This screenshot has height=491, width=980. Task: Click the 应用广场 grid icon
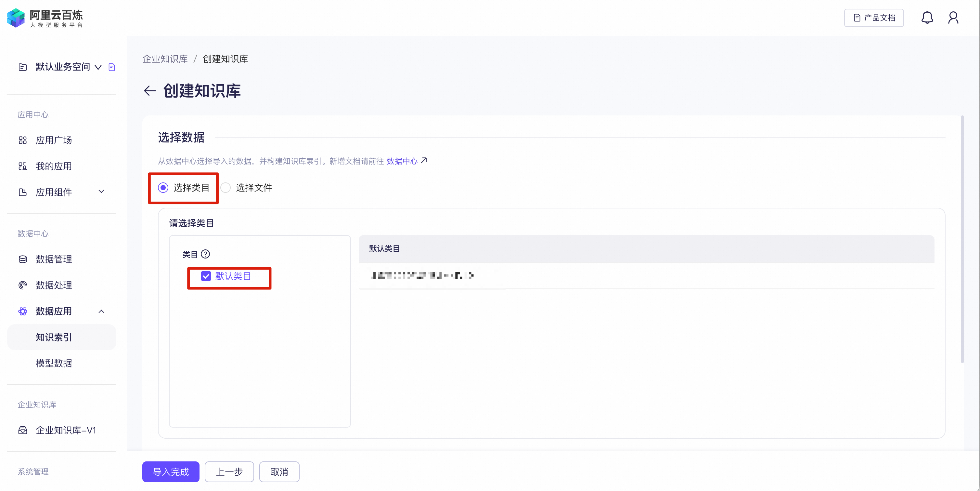(x=23, y=140)
